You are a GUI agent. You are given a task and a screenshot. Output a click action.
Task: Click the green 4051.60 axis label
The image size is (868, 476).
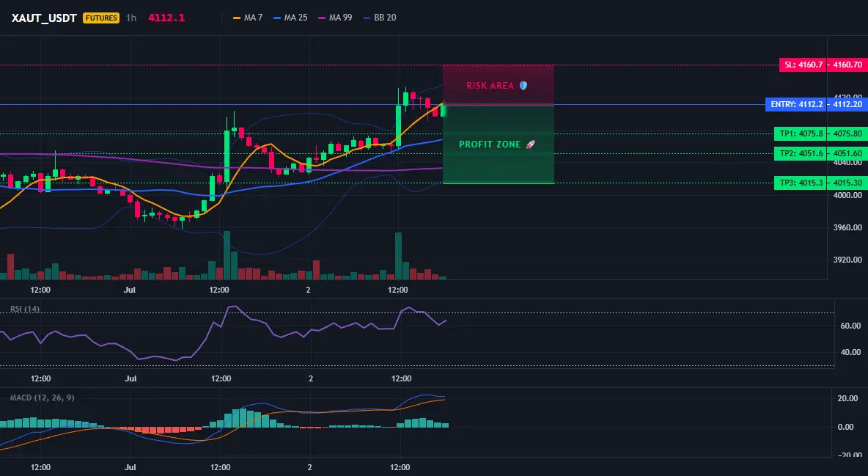point(847,153)
